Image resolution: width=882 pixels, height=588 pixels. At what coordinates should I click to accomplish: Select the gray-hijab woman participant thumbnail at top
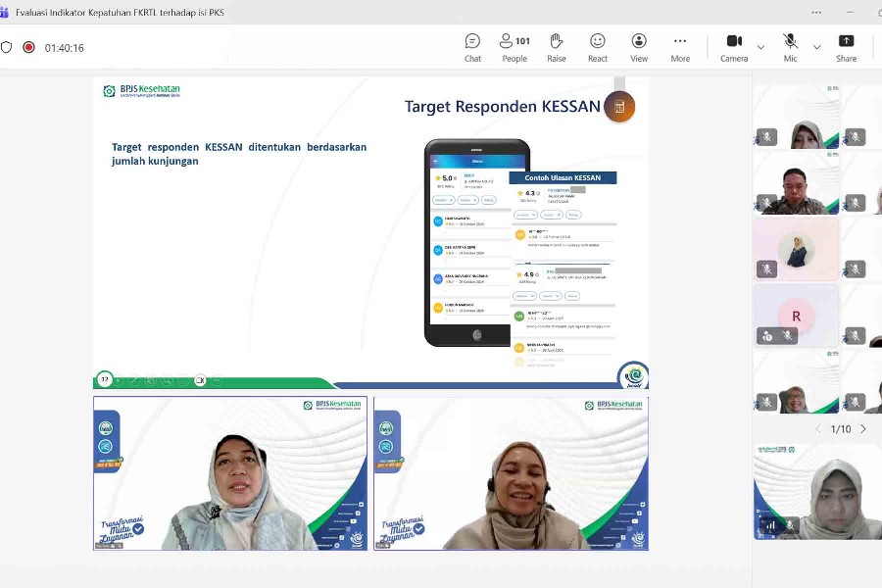coord(796,117)
